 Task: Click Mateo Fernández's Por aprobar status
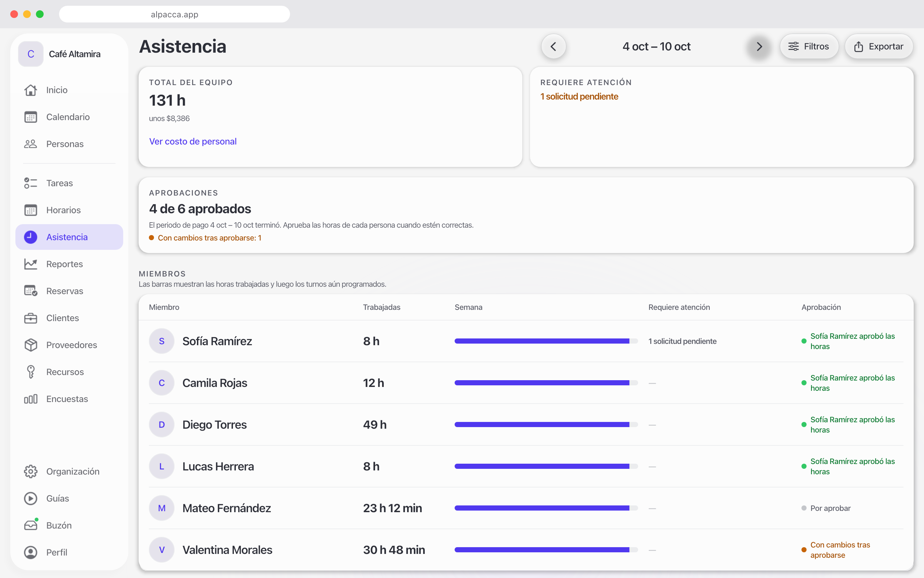pyautogui.click(x=826, y=508)
